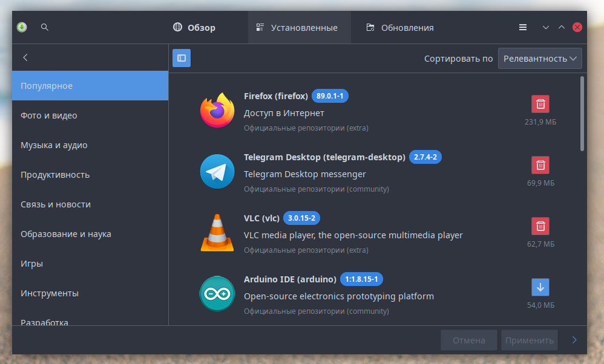Open the Релевантность sort dropdown
This screenshot has height=364, width=604.
coord(540,59)
